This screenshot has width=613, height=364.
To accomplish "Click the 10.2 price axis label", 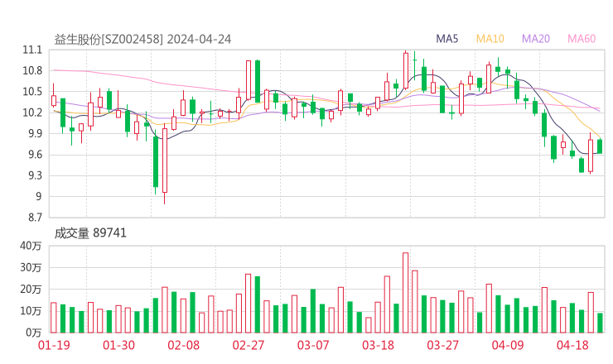I will coord(32,113).
